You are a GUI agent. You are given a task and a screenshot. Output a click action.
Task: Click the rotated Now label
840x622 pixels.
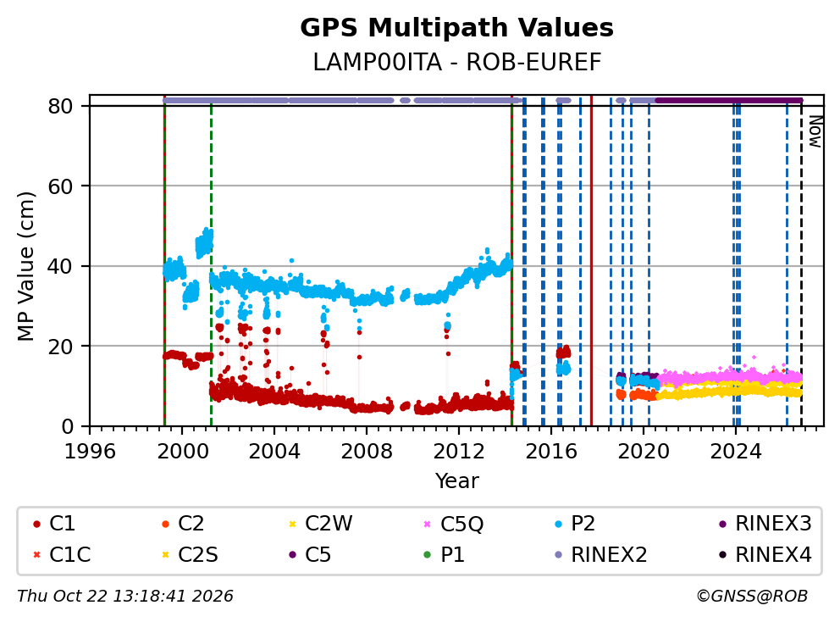[x=815, y=131]
